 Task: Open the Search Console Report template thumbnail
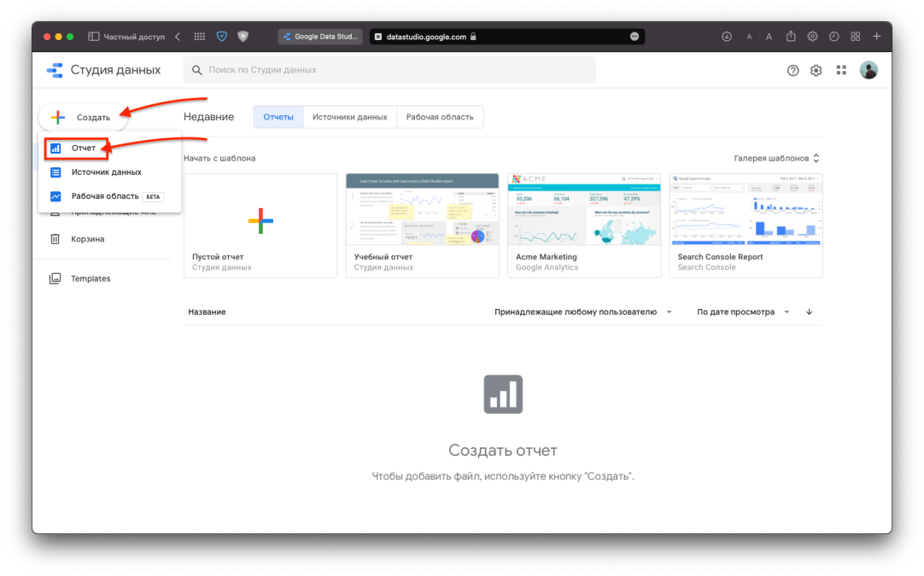coord(746,210)
